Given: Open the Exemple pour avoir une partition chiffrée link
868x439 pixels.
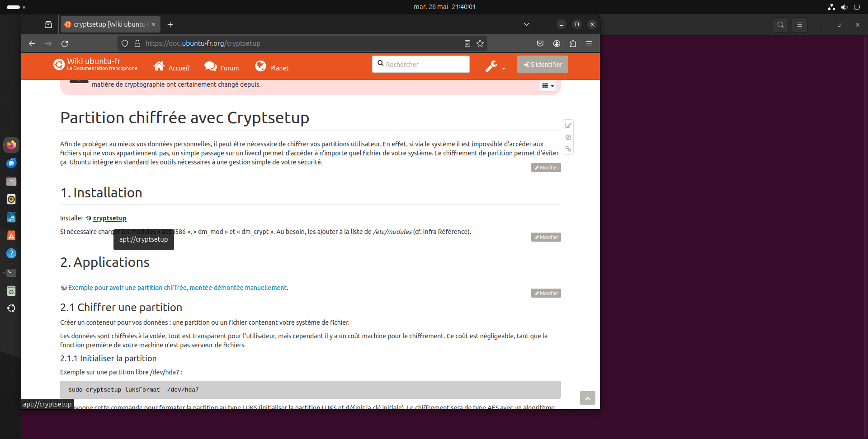Looking at the screenshot, I should point(178,288).
